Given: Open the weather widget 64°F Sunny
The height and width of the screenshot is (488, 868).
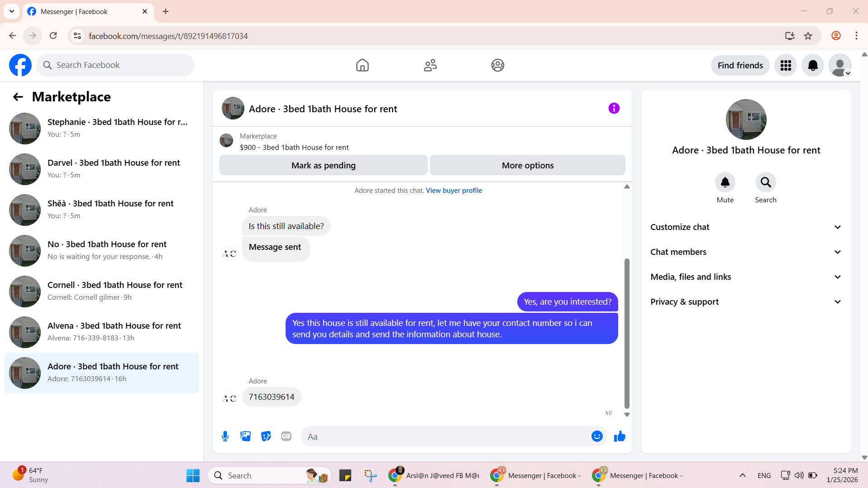Looking at the screenshot, I should pyautogui.click(x=31, y=475).
